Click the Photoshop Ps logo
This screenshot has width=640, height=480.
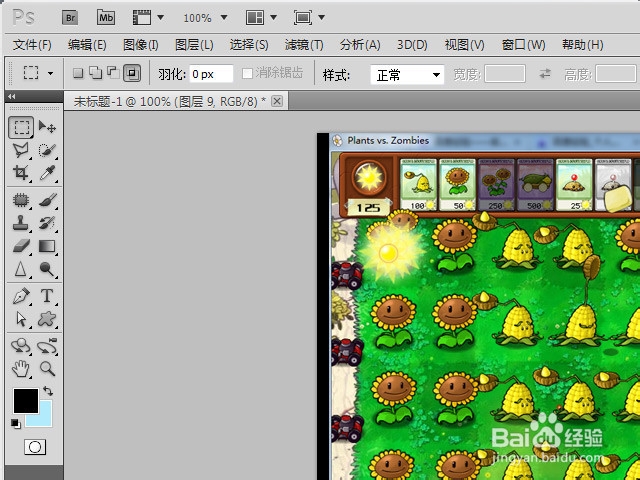click(x=23, y=18)
